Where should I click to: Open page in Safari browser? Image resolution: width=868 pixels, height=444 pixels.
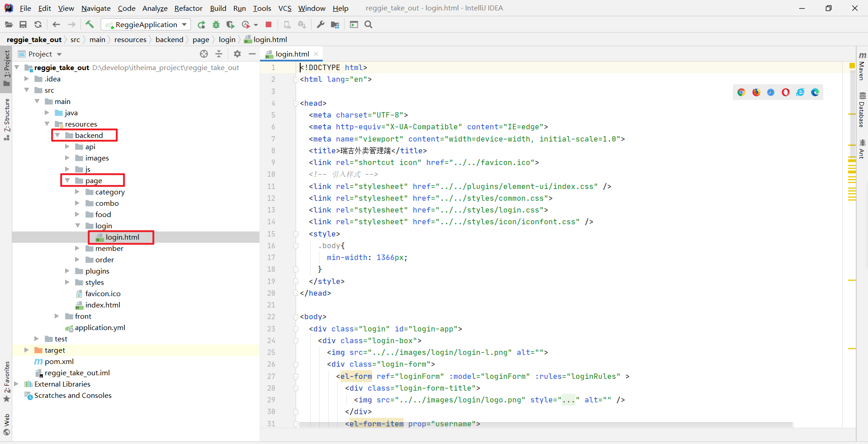[771, 92]
